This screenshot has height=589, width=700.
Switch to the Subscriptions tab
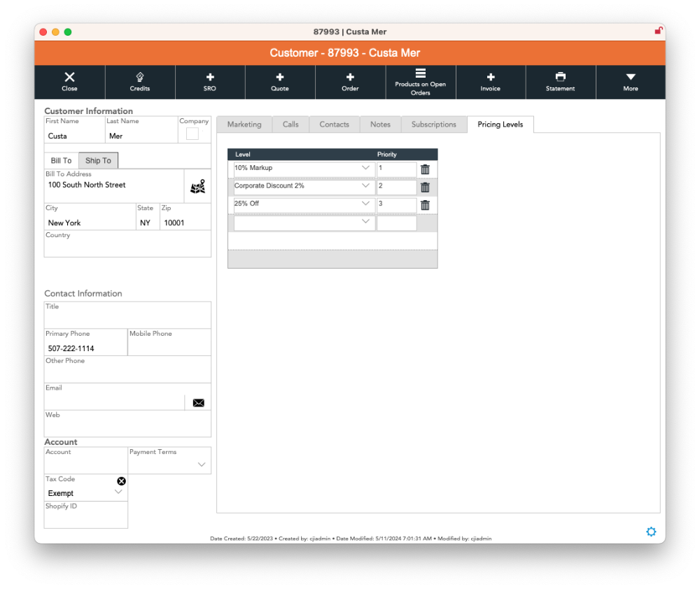tap(433, 125)
